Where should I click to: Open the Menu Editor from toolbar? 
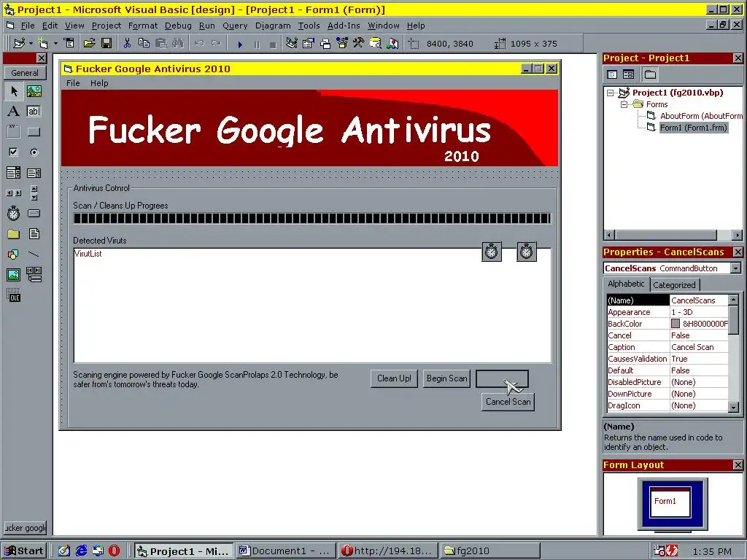69,43
